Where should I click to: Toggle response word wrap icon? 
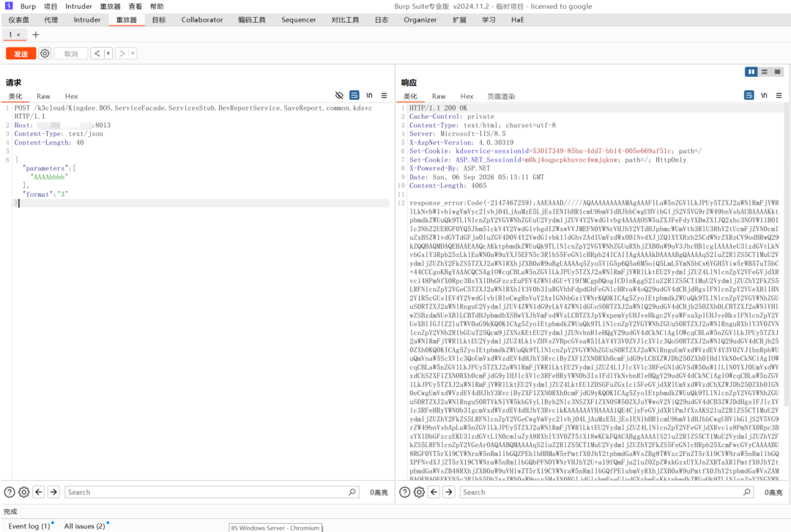(x=749, y=95)
